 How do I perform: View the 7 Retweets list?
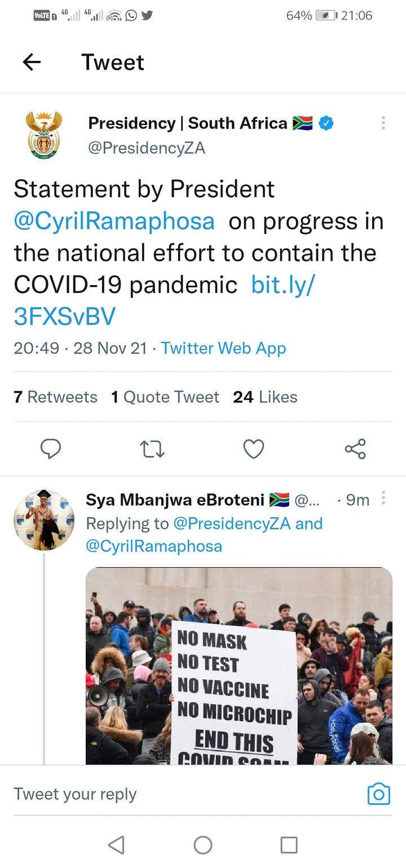[55, 397]
